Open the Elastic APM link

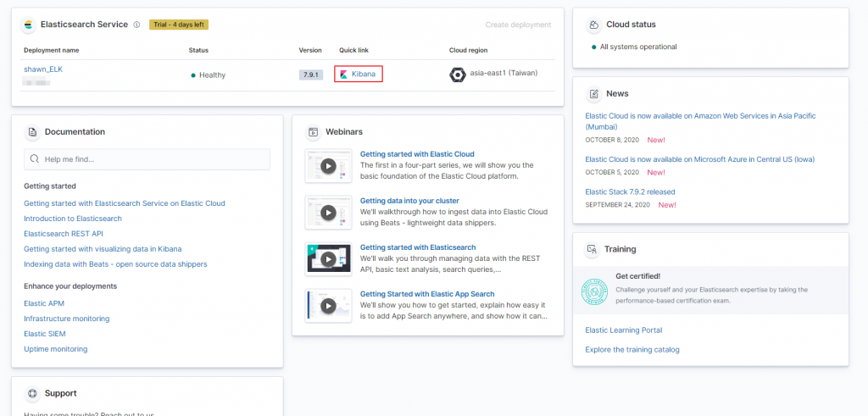pyautogui.click(x=44, y=303)
